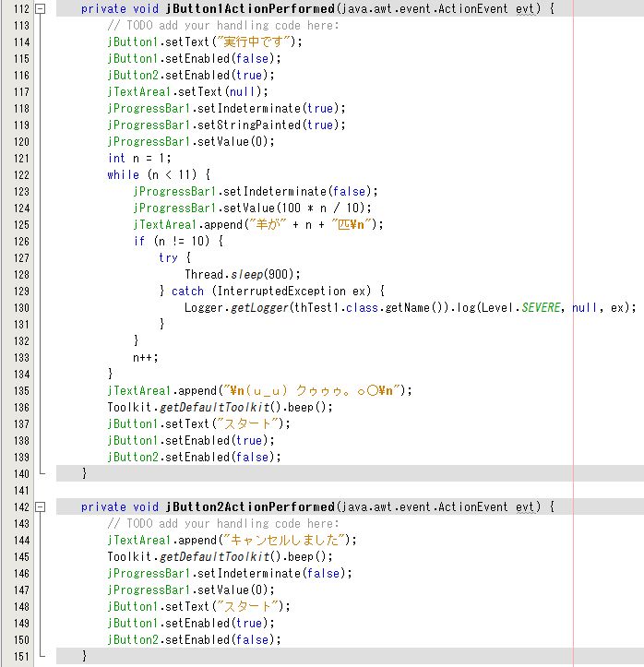
Task: Click the 'int n = 1' declaration
Action: (134, 159)
